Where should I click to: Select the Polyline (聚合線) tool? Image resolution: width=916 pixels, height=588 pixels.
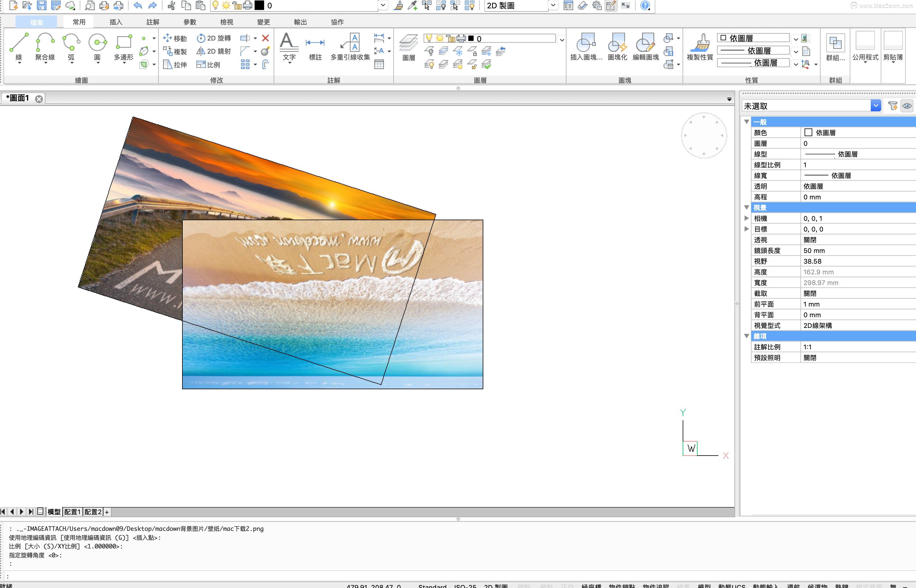45,47
